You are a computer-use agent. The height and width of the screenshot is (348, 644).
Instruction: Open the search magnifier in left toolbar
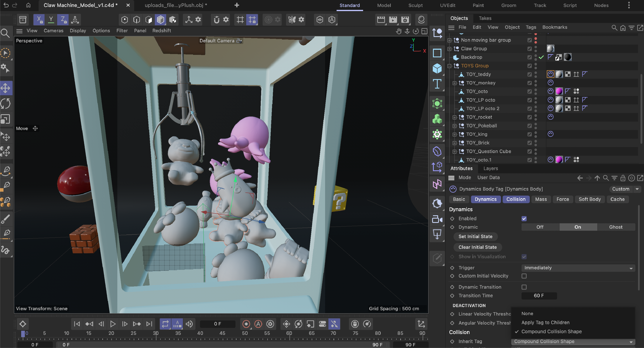click(5, 33)
